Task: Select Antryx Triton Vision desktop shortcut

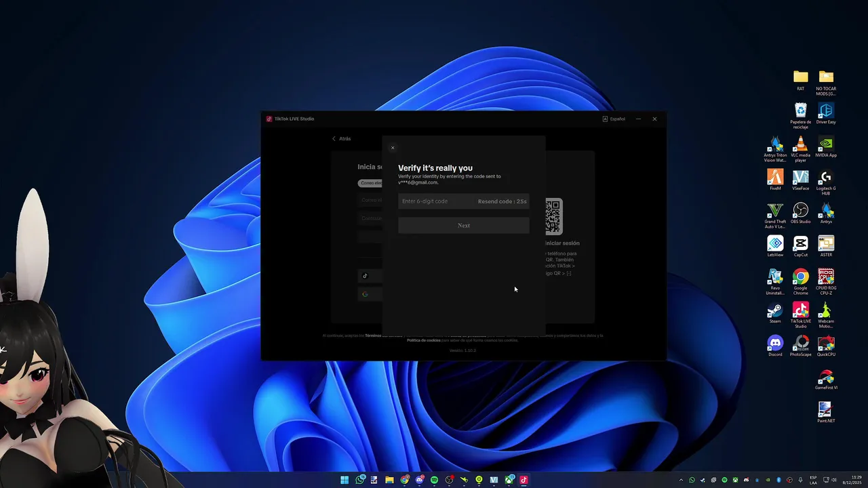Action: click(x=775, y=149)
